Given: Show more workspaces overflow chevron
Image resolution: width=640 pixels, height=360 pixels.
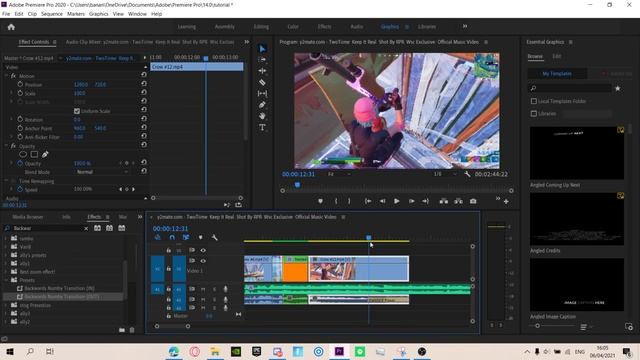Looking at the screenshot, I should pos(465,27).
